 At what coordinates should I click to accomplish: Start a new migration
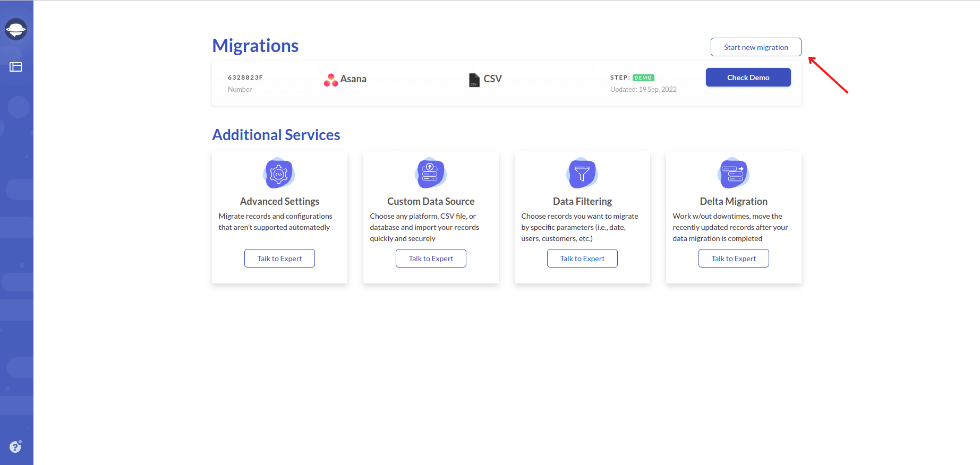pyautogui.click(x=756, y=47)
